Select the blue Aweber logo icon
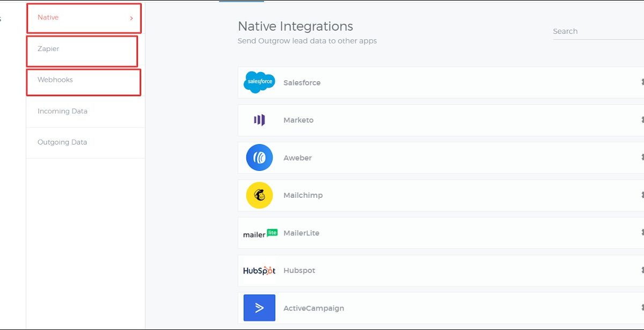 click(x=259, y=157)
